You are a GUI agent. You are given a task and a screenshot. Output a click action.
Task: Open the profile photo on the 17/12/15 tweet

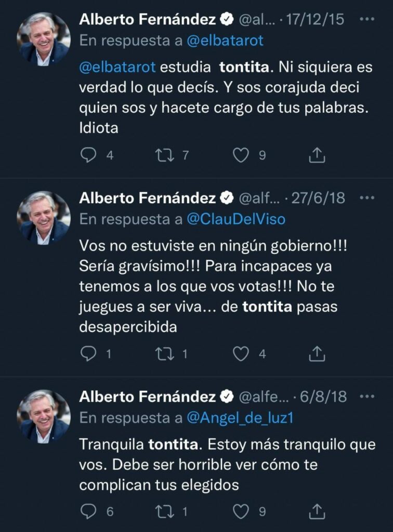pyautogui.click(x=43, y=39)
